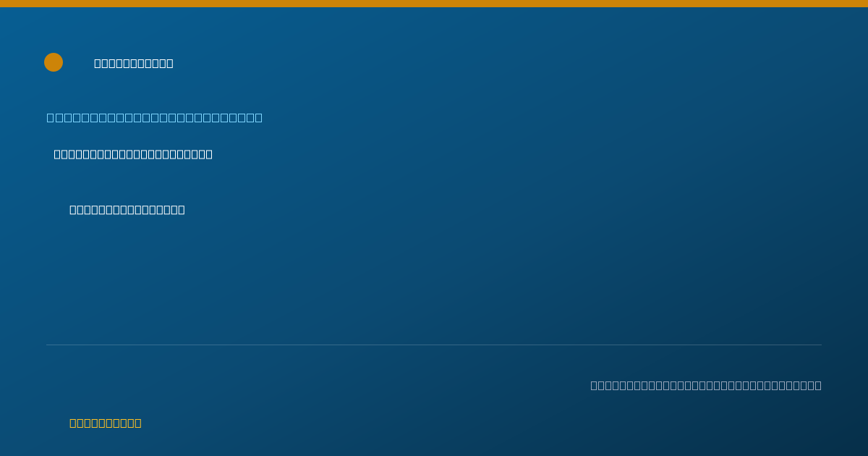The height and width of the screenshot is (456, 868).
Task: Select the indented white text line
Action: (x=127, y=210)
